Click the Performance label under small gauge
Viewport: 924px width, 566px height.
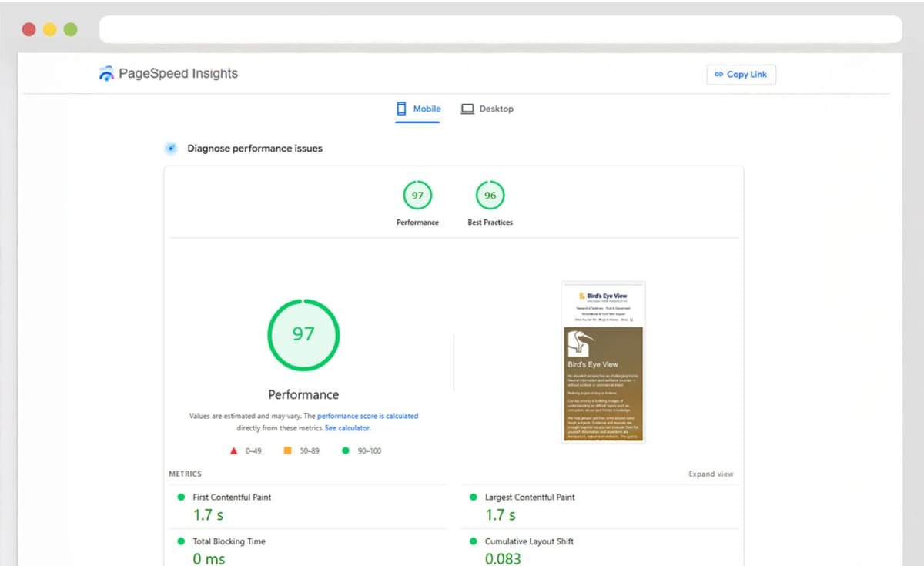417,223
